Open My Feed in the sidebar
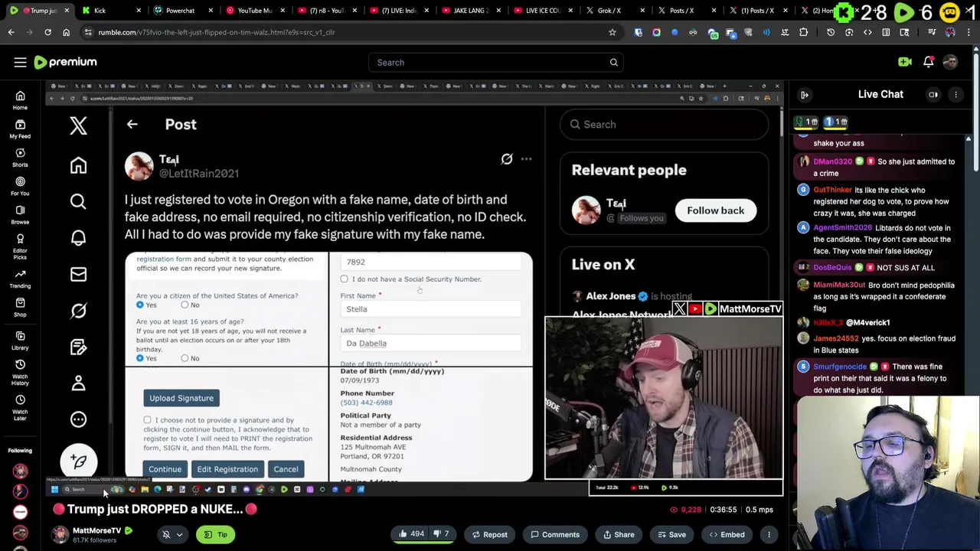980x551 pixels. click(x=20, y=129)
